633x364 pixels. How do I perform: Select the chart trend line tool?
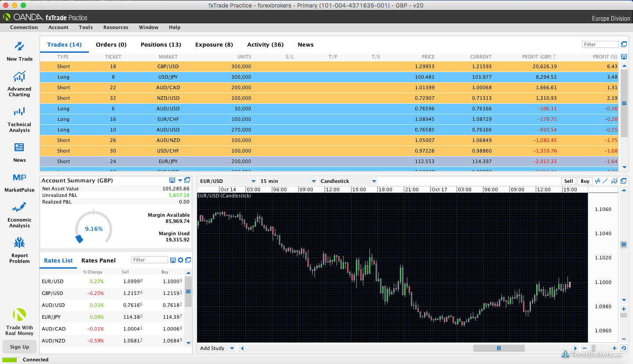pos(605,181)
